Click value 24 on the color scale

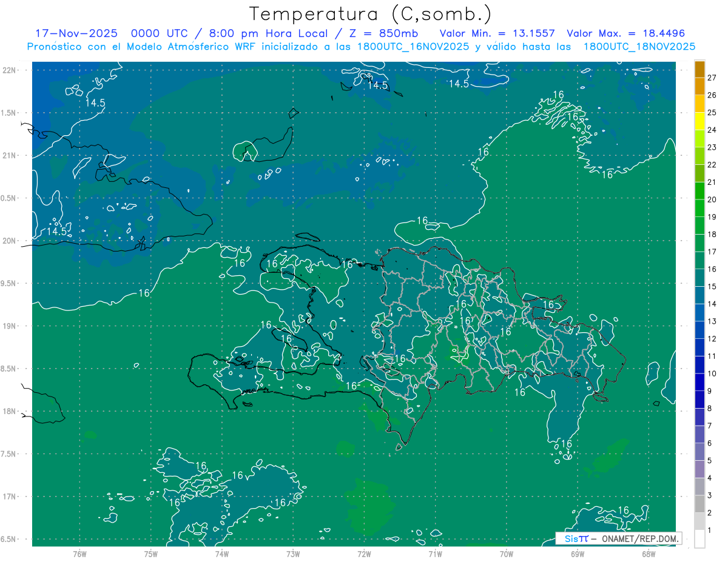coord(712,130)
